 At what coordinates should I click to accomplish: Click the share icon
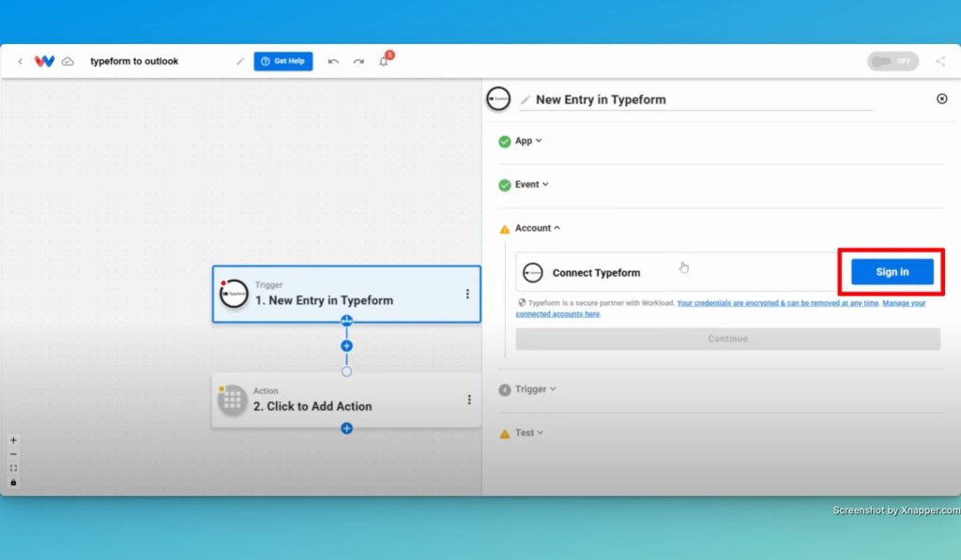pyautogui.click(x=940, y=61)
